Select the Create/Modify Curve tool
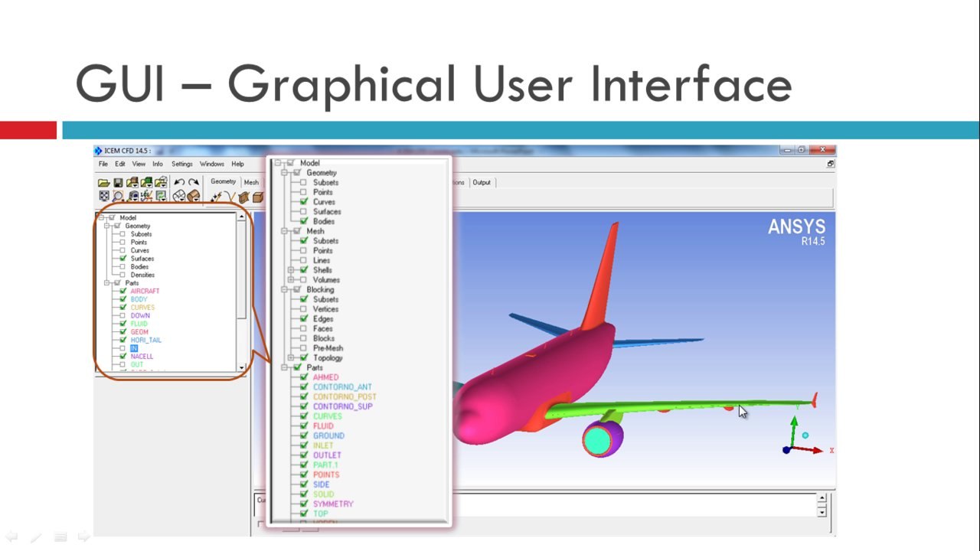Viewport: 980px width, 551px height. point(230,197)
